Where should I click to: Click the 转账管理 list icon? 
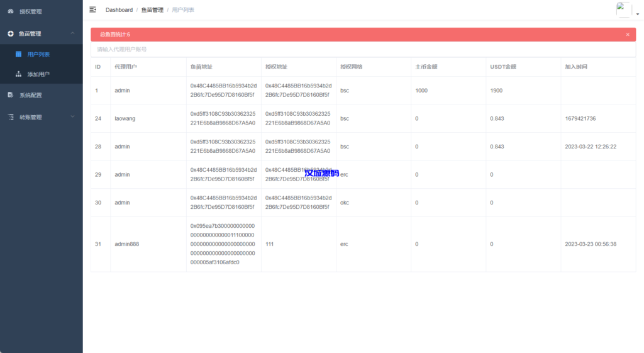[x=11, y=117]
